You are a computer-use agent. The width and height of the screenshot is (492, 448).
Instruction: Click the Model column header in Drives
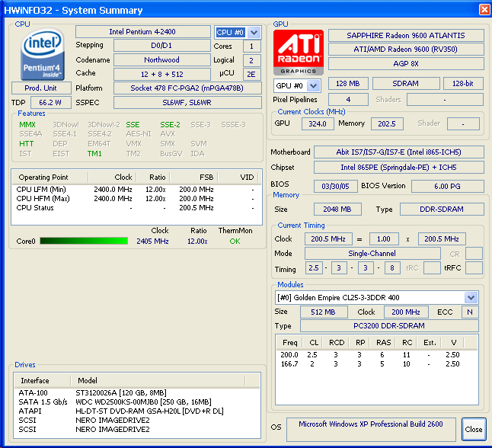click(158, 380)
